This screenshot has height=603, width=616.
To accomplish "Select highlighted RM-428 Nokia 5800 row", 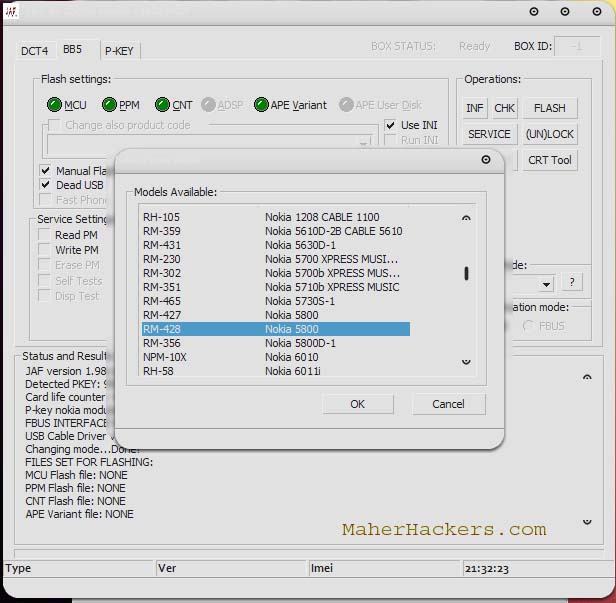I will pyautogui.click(x=276, y=329).
